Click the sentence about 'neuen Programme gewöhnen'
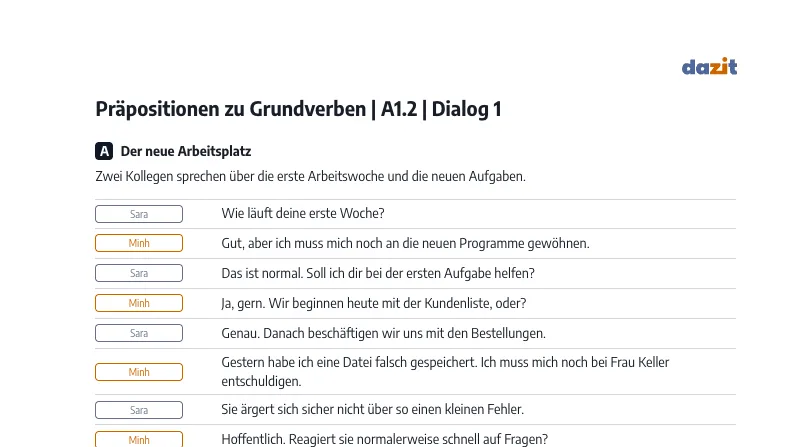This screenshot has height=447, width=794. [x=405, y=243]
